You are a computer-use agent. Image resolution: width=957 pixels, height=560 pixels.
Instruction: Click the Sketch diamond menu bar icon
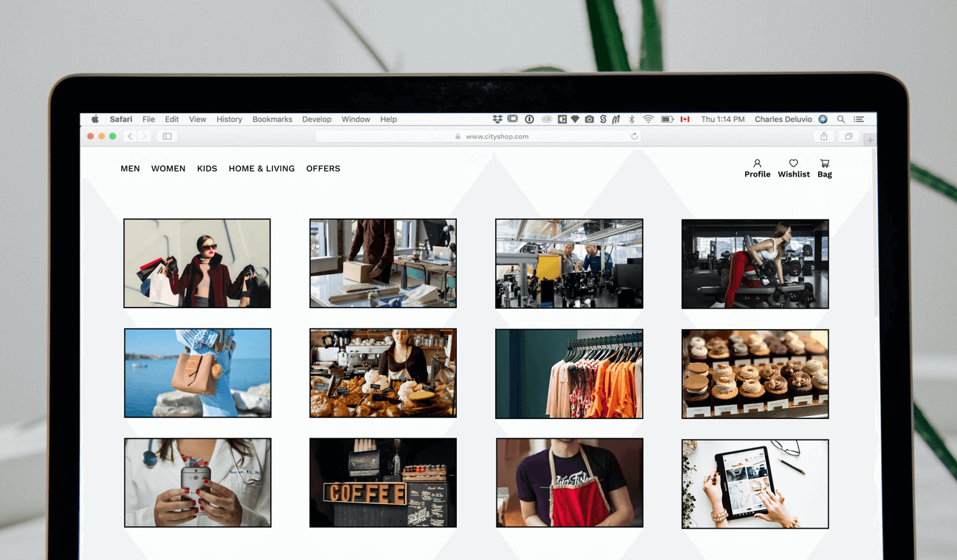[575, 119]
